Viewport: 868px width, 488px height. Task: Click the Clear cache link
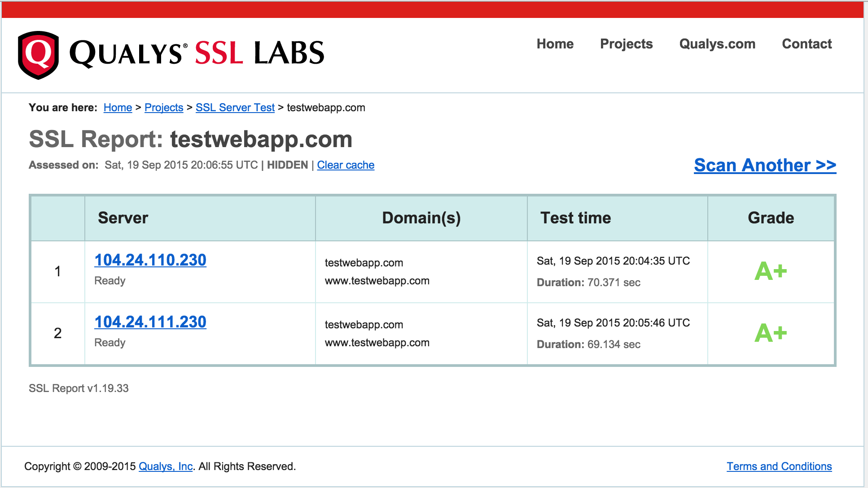[345, 165]
